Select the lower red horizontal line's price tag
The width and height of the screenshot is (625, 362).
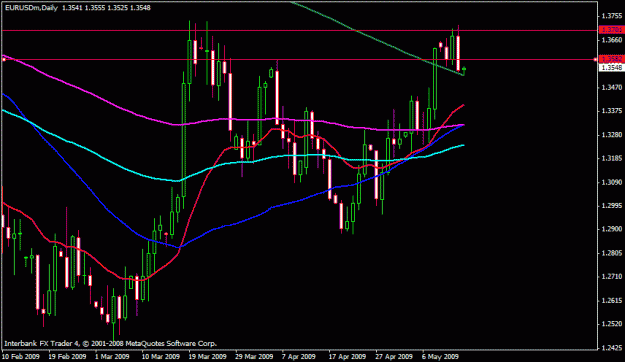pos(611,59)
